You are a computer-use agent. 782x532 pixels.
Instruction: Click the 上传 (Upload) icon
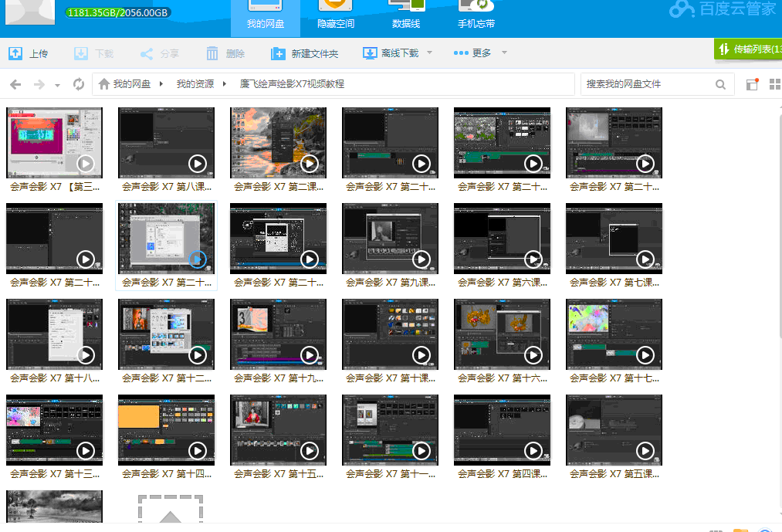(x=16, y=53)
